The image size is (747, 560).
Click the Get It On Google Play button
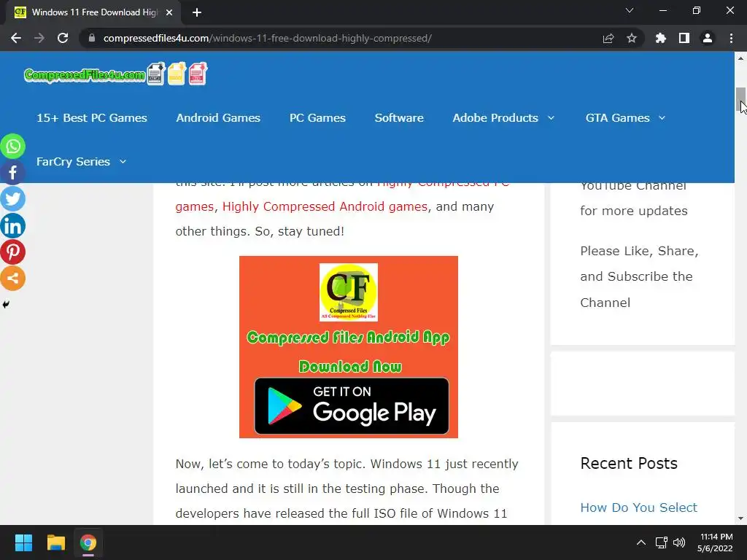[352, 406]
